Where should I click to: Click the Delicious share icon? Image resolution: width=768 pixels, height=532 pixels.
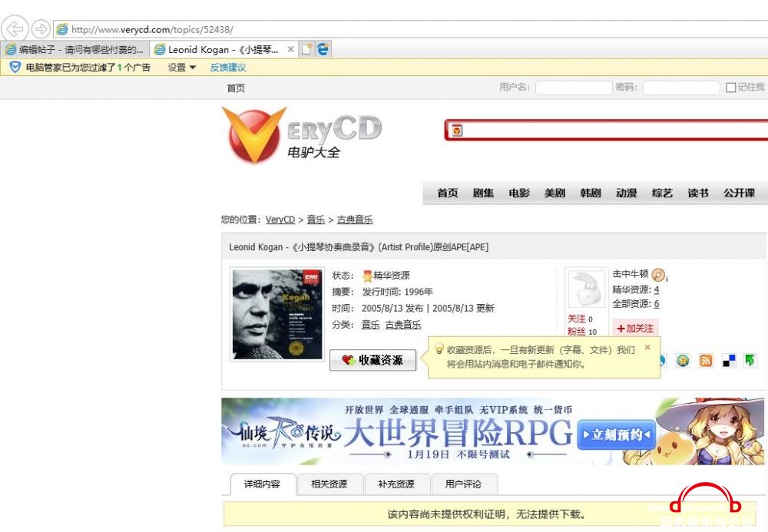tap(729, 361)
